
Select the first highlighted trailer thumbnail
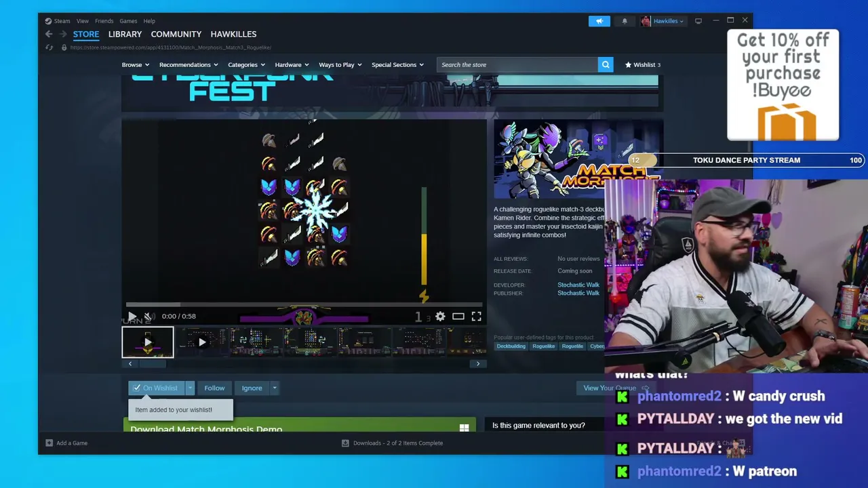tap(148, 342)
